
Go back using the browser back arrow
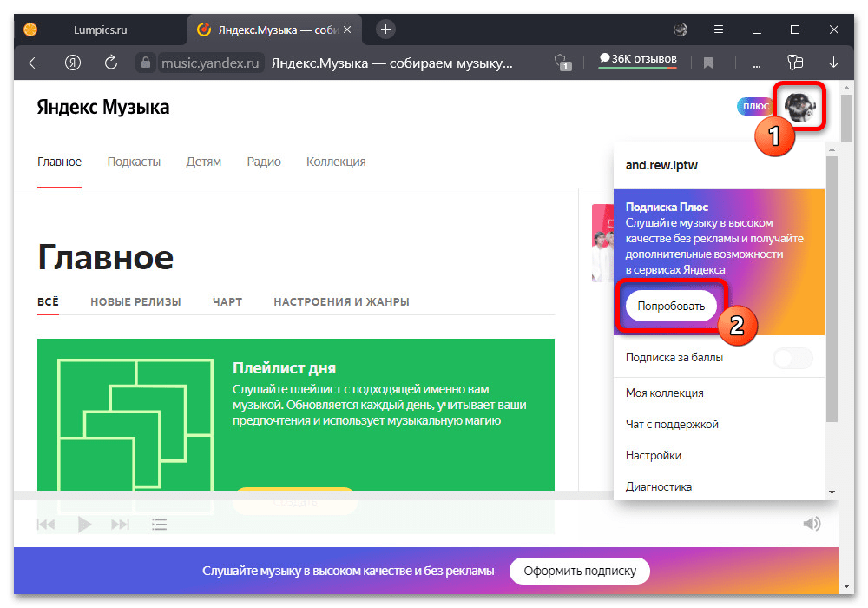tap(35, 63)
